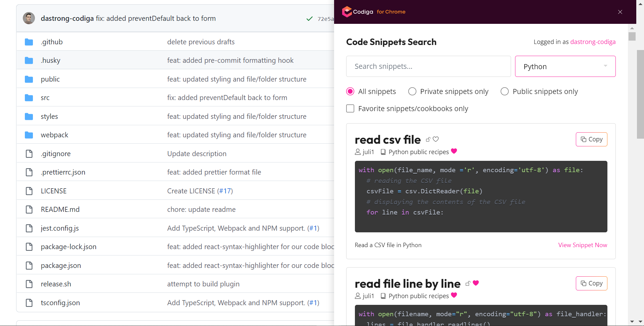This screenshot has width=644, height=326.
Task: Close the Codiga for Chrome panel
Action: (620, 12)
